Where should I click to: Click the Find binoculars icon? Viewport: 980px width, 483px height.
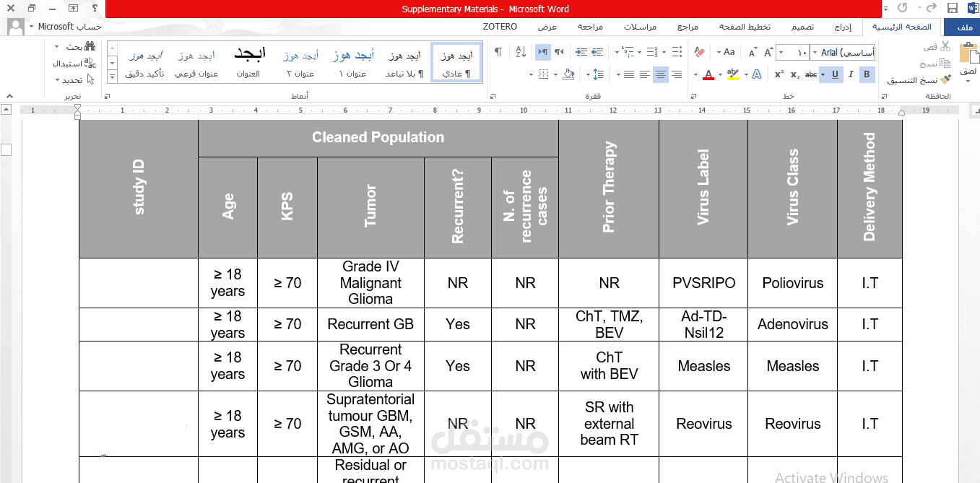click(x=90, y=46)
